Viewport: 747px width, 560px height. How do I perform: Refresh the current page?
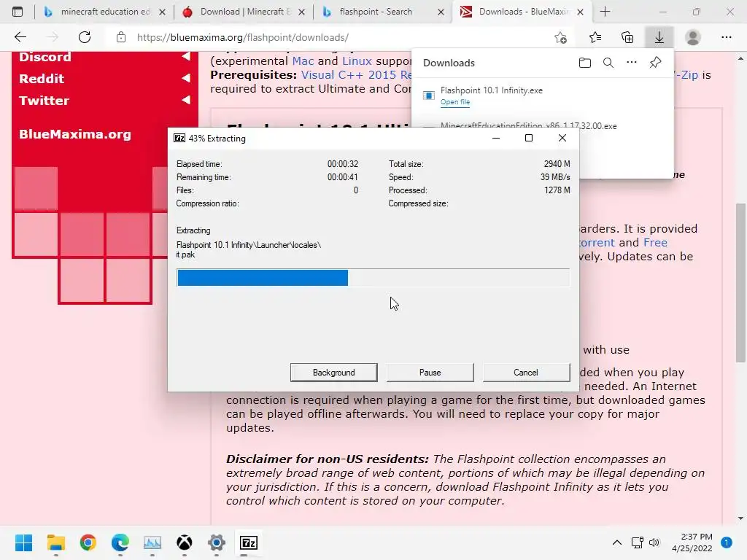coord(85,37)
